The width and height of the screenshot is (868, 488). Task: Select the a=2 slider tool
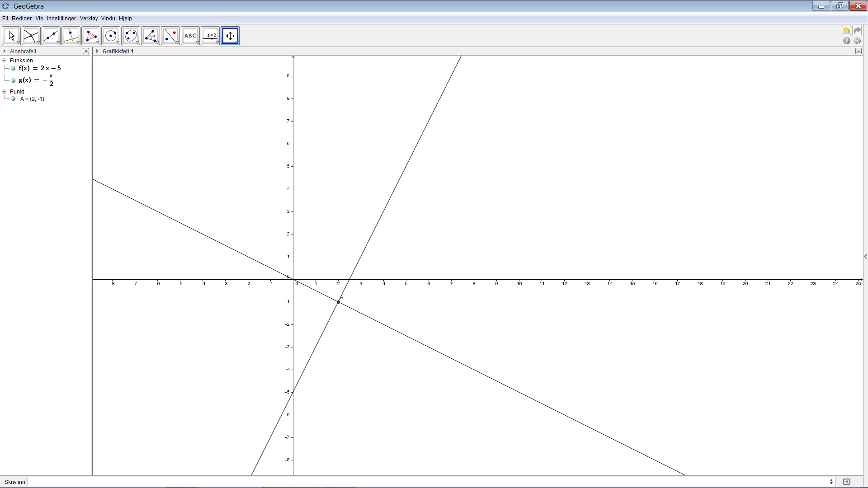click(x=210, y=36)
